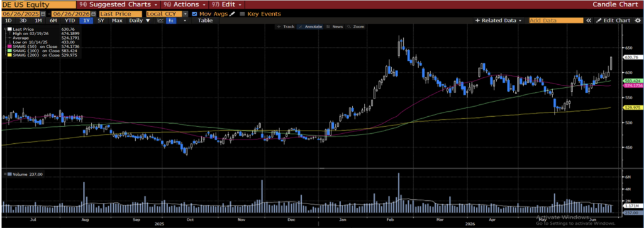Toggle the News overlay on chart
The width and height of the screenshot is (644, 228).
coord(335,26)
